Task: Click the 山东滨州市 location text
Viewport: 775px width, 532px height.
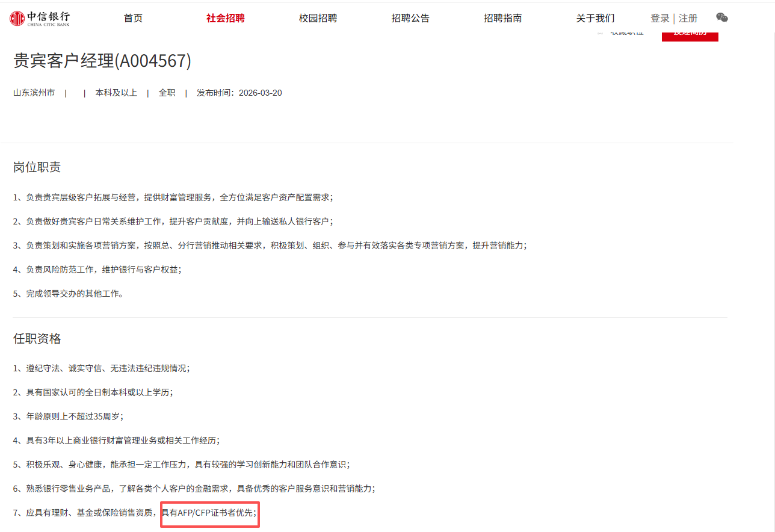Action: coord(34,93)
